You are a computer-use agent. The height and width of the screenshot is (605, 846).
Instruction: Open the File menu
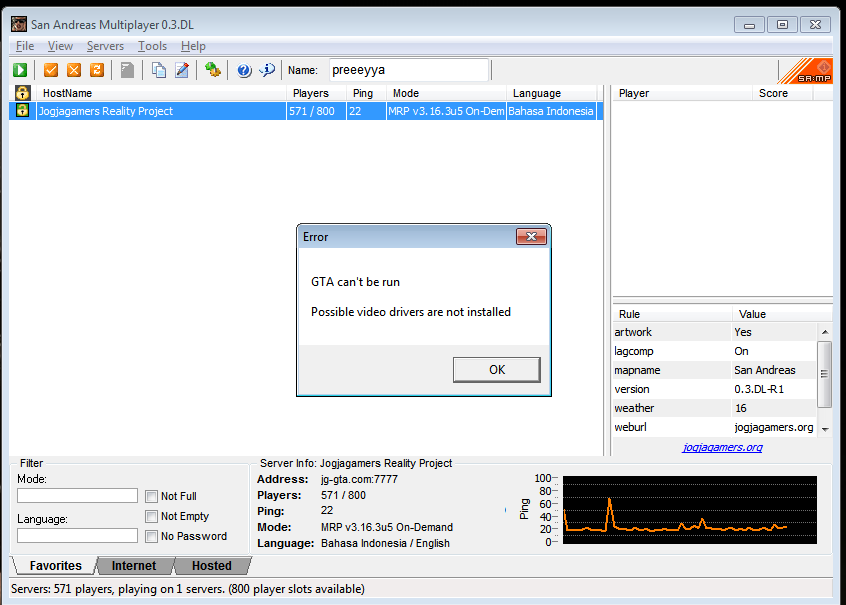point(25,46)
